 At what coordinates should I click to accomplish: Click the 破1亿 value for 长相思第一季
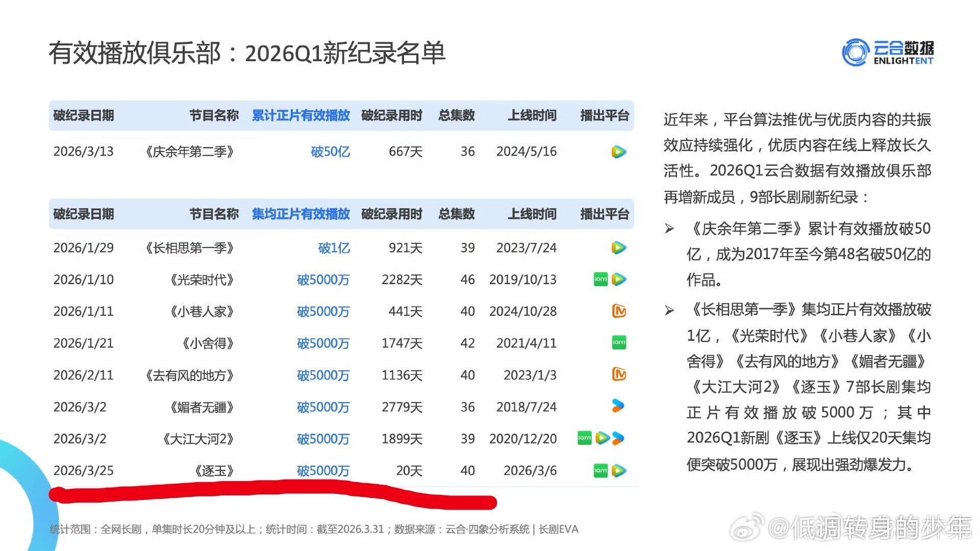(334, 248)
